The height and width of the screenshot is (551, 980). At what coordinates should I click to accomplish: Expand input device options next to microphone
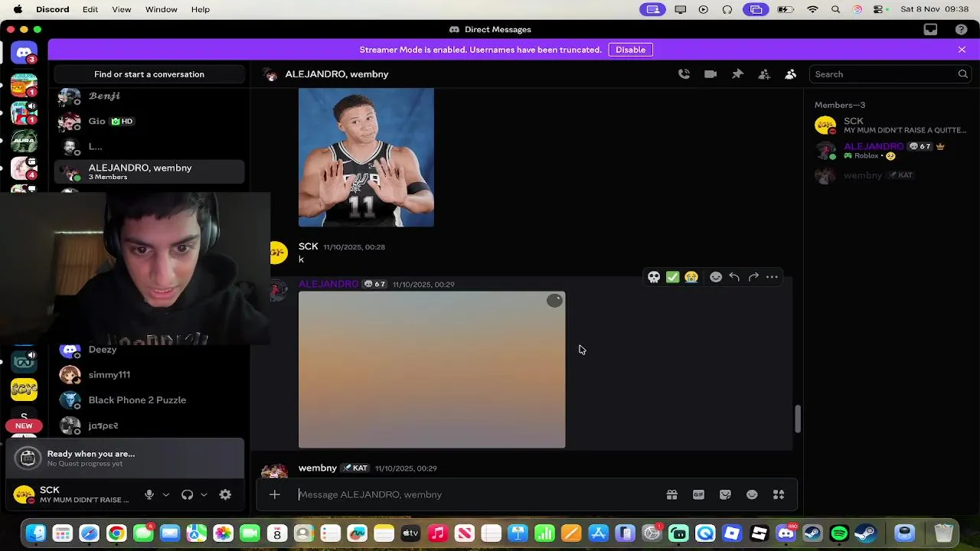tap(165, 495)
